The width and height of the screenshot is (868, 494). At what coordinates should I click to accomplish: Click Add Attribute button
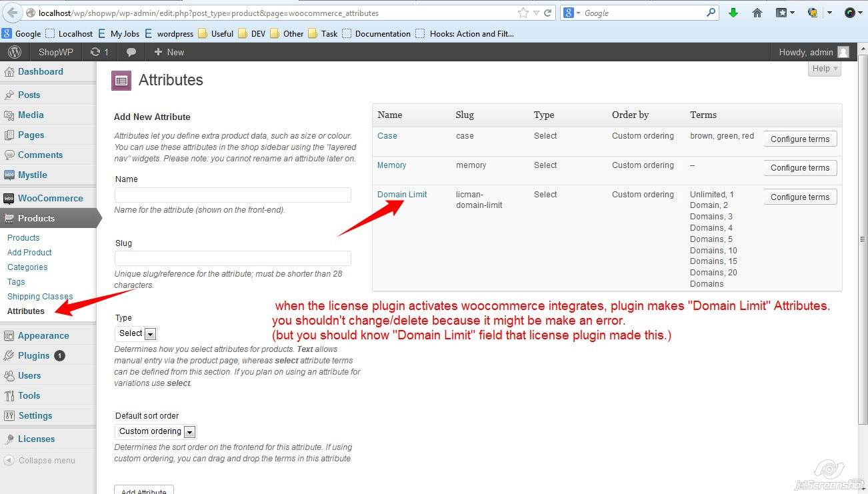[x=143, y=491]
